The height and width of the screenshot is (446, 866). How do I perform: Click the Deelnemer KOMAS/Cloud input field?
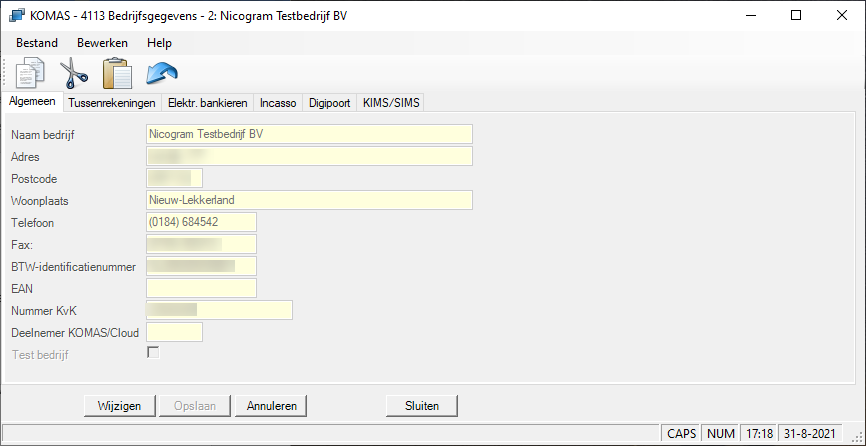point(175,332)
